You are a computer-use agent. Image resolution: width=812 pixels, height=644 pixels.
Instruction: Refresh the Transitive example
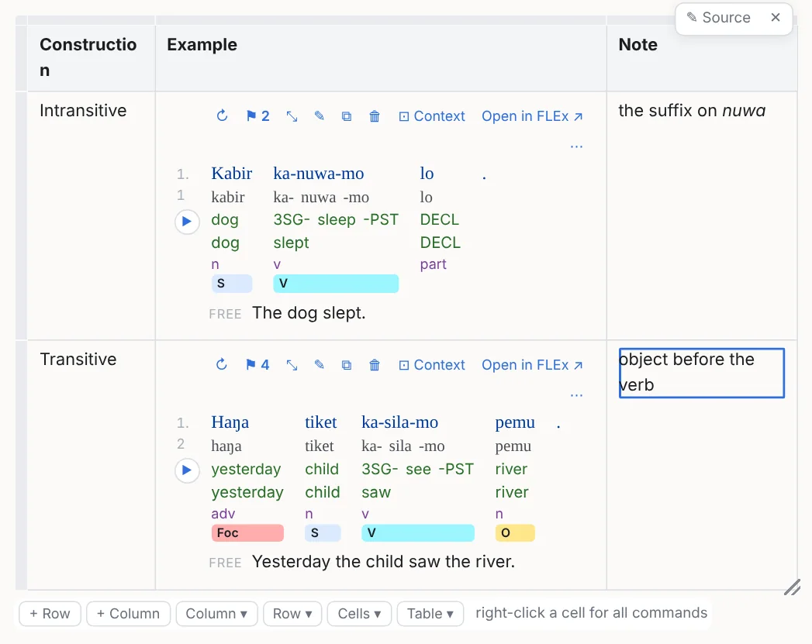(x=222, y=365)
